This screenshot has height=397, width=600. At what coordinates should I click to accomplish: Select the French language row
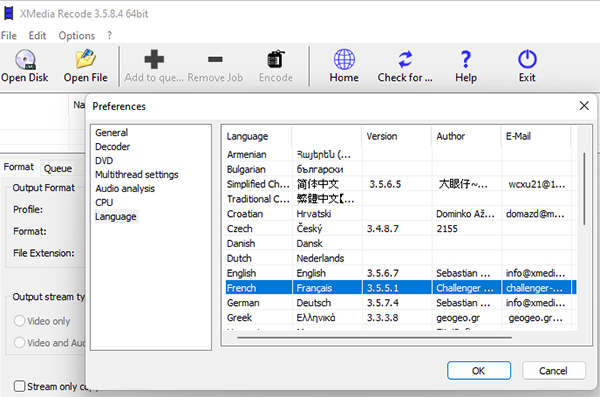click(x=401, y=288)
